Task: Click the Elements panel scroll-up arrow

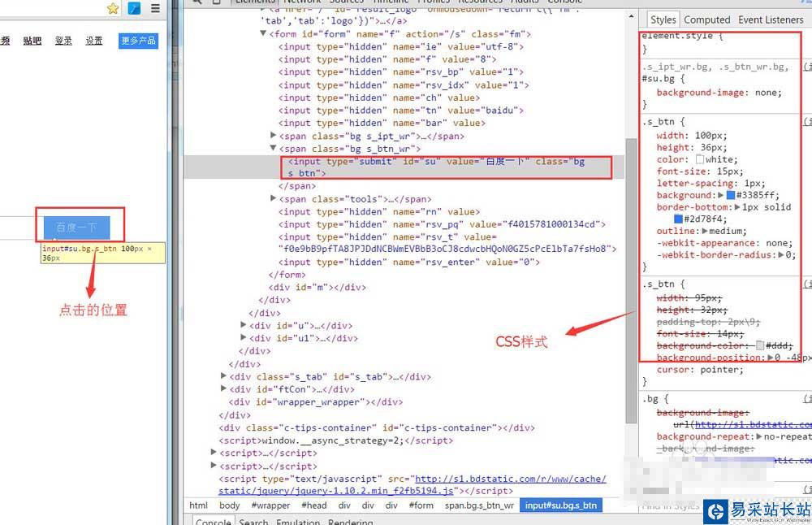Action: pos(631,16)
